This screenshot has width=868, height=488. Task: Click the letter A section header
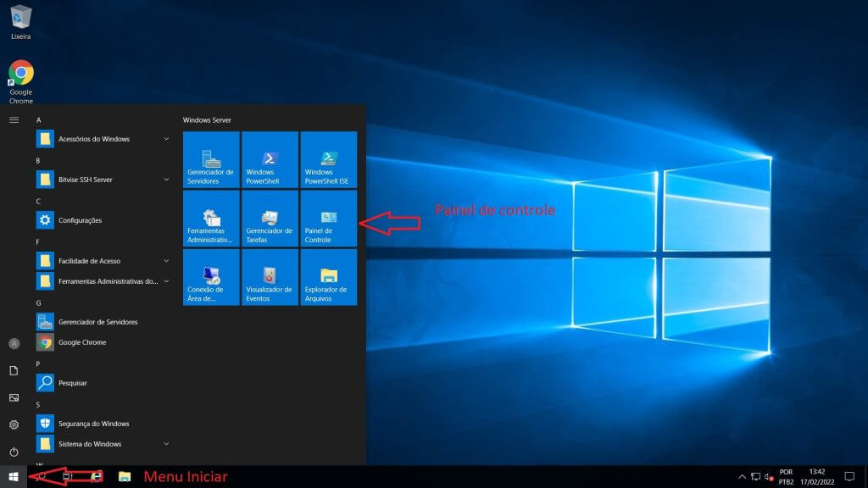[x=38, y=120]
